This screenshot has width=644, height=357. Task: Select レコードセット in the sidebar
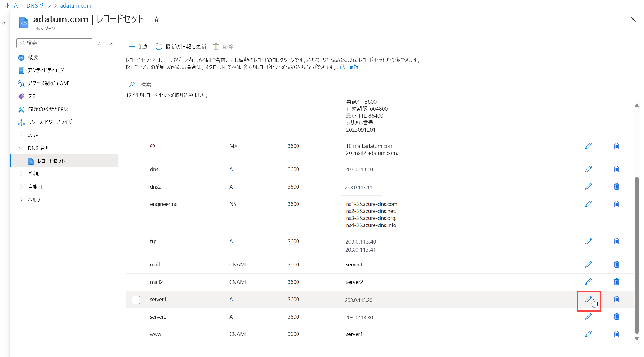[64, 161]
